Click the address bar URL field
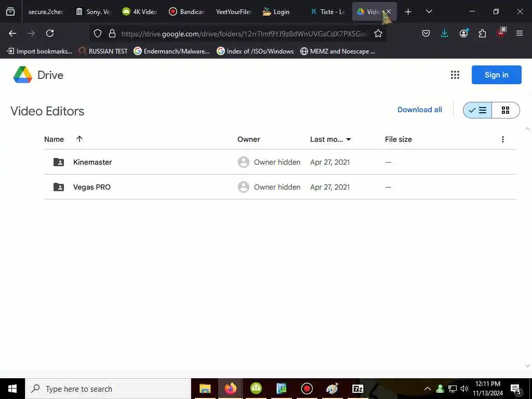The height and width of the screenshot is (399, 532). coord(244,34)
